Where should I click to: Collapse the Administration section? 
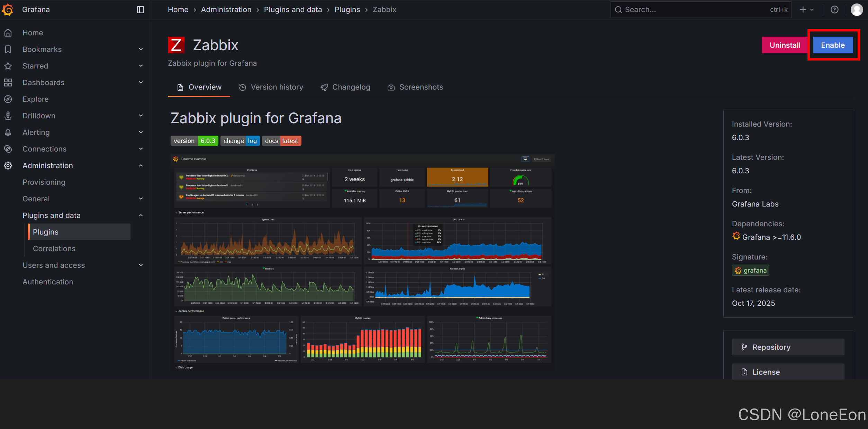[x=141, y=165]
